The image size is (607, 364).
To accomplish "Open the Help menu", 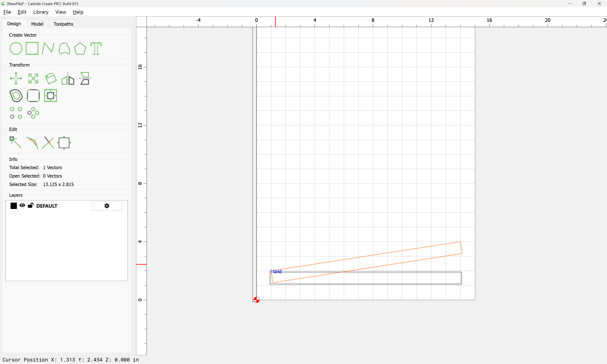I will (x=78, y=12).
